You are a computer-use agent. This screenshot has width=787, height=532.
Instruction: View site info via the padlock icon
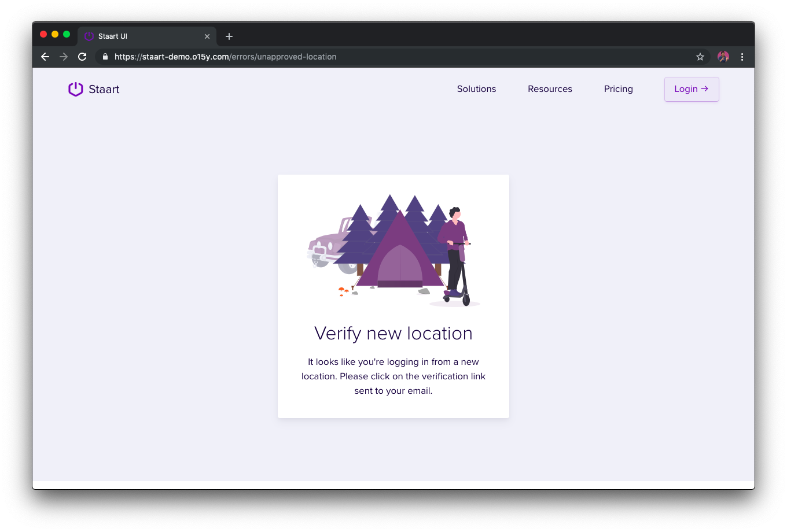(105, 57)
